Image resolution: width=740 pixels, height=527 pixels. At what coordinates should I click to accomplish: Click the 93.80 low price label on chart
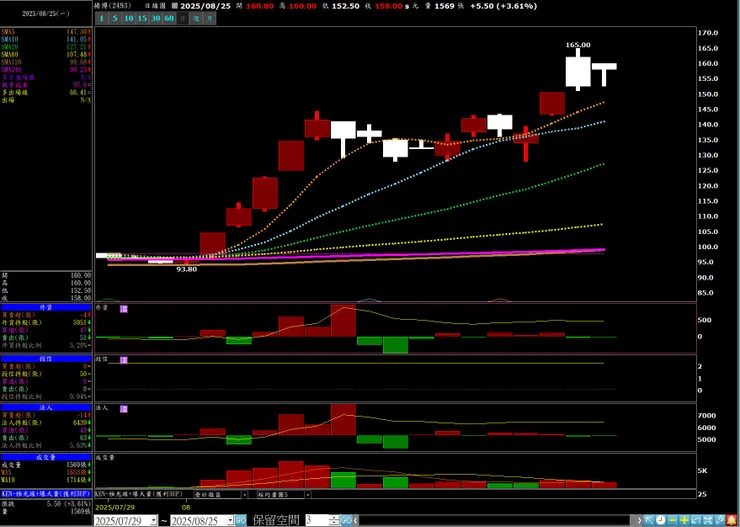pos(187,269)
